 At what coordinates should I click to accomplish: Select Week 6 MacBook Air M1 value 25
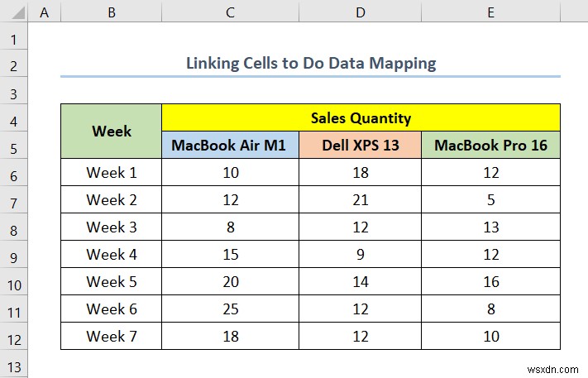click(230, 309)
